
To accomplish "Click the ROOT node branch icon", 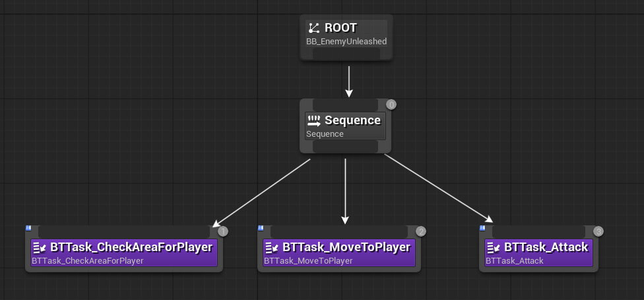I will (314, 28).
